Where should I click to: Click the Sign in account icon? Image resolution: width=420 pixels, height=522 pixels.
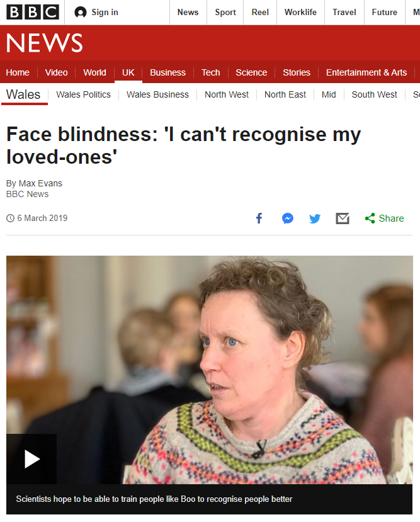[x=81, y=13]
